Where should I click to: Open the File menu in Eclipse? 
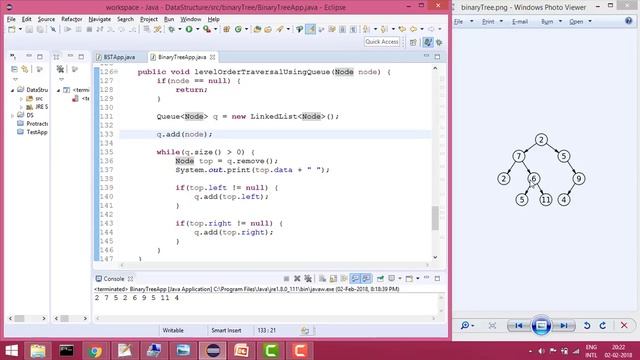point(11,19)
